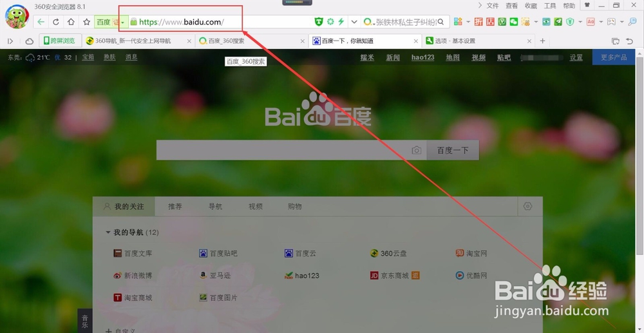Click the skin t-shirt icon in title bar
Viewport: 644px width, 333px height.
click(x=587, y=5)
